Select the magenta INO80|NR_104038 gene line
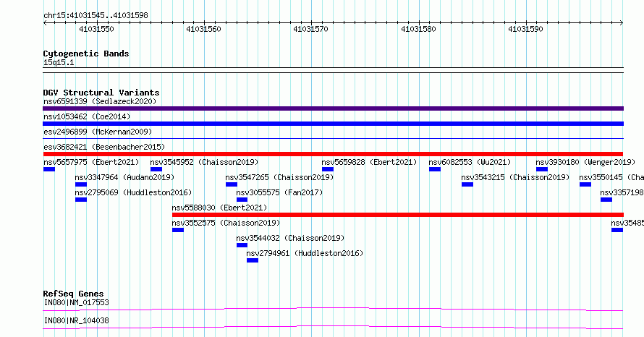644x337 pixels. pyautogui.click(x=333, y=327)
